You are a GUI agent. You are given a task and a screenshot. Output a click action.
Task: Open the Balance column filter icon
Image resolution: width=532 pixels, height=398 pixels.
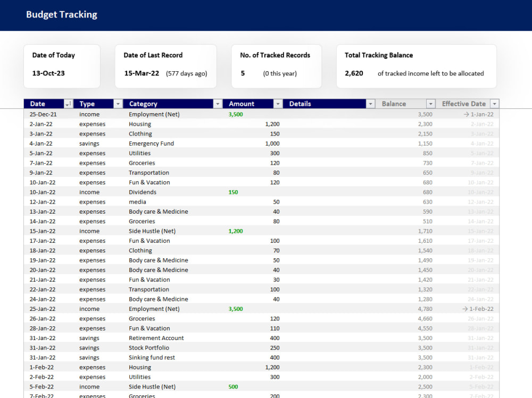coord(431,104)
